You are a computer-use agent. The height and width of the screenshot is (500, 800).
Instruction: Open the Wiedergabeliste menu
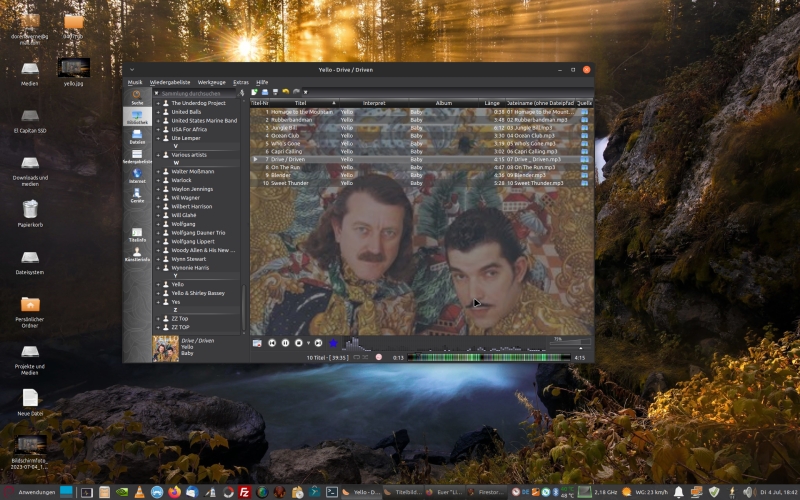tap(169, 82)
